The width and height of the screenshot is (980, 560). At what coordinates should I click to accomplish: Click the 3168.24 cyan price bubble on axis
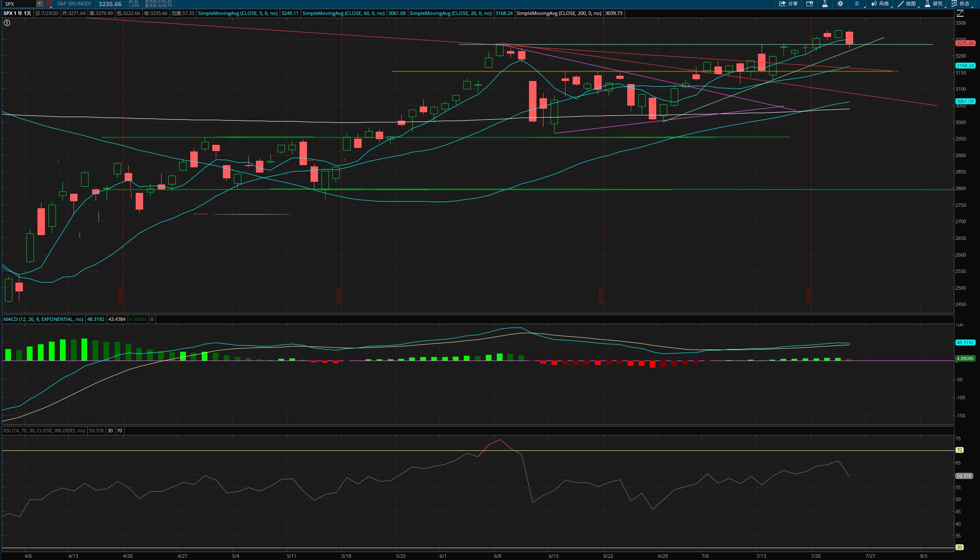click(x=965, y=66)
